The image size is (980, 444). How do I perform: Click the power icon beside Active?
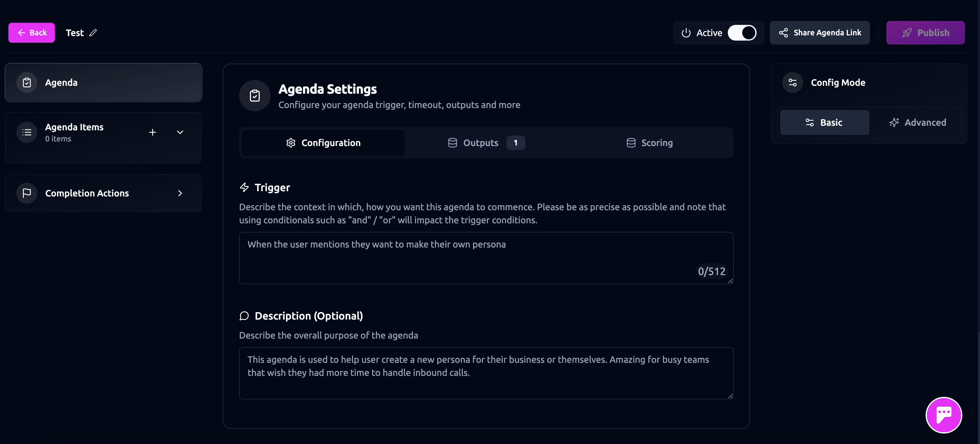[686, 33]
